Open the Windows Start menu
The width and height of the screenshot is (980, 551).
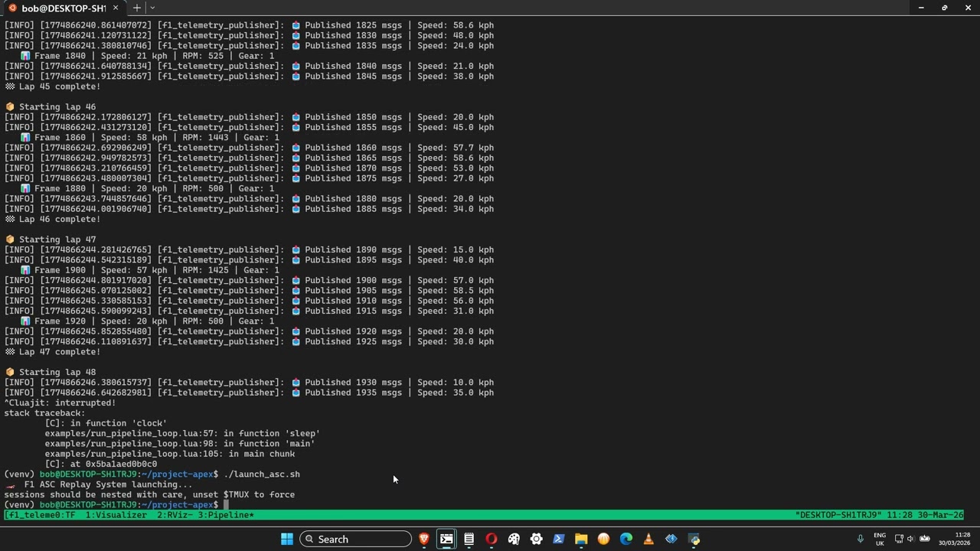287,539
